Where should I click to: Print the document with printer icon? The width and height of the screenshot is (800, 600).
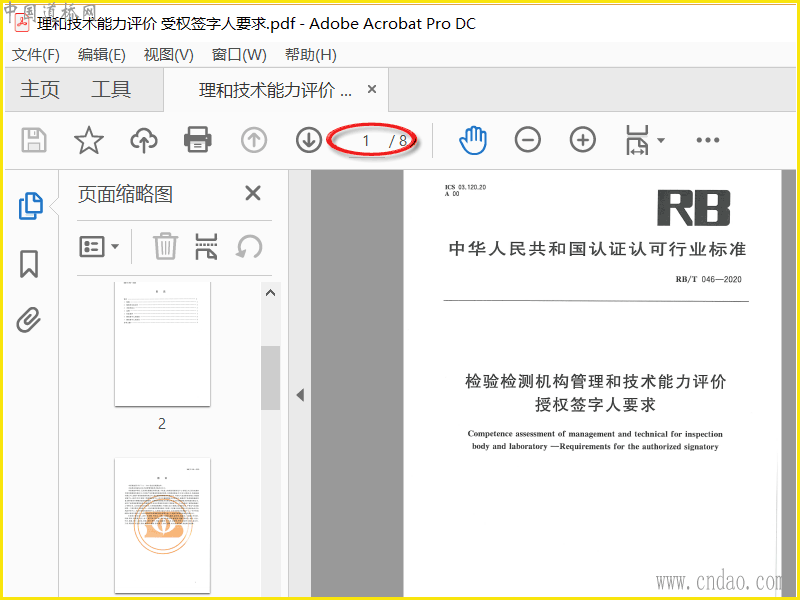(198, 139)
